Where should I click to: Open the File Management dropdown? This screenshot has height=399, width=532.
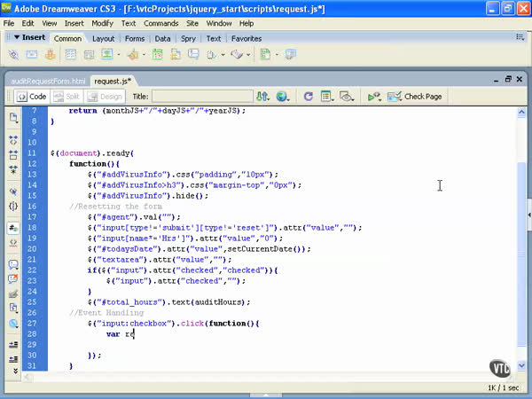265,97
